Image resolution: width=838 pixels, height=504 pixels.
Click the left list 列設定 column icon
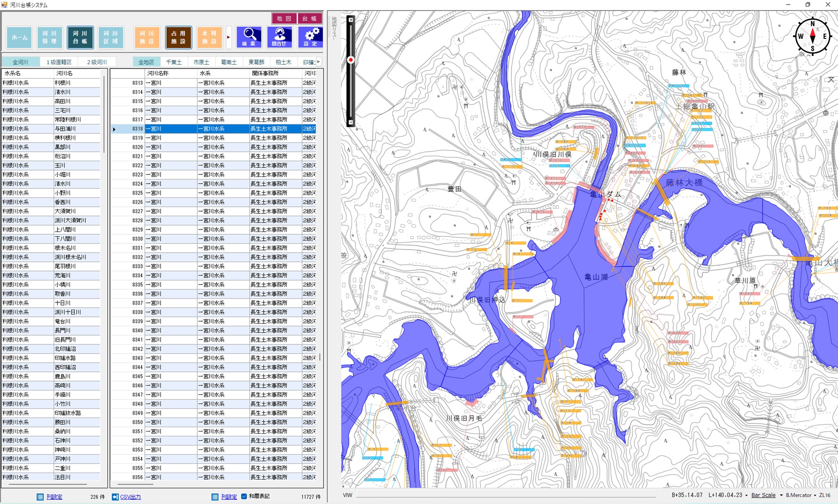point(40,497)
